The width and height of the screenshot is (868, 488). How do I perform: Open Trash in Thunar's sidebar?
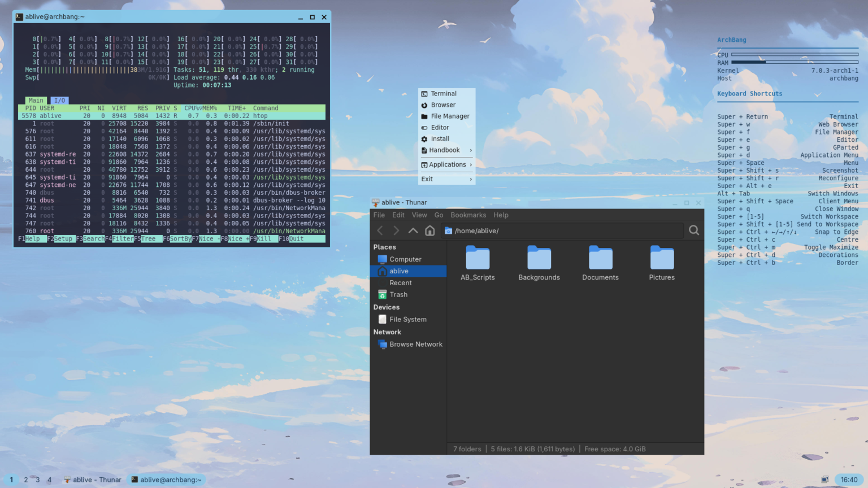[x=408, y=295]
